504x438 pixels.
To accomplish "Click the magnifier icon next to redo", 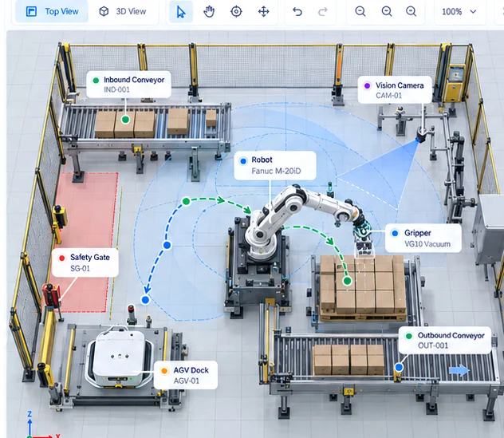I will coord(360,12).
